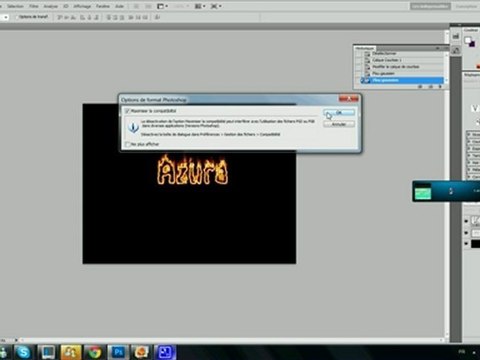
Task: Create new document from state icon in History
Action: (420, 86)
